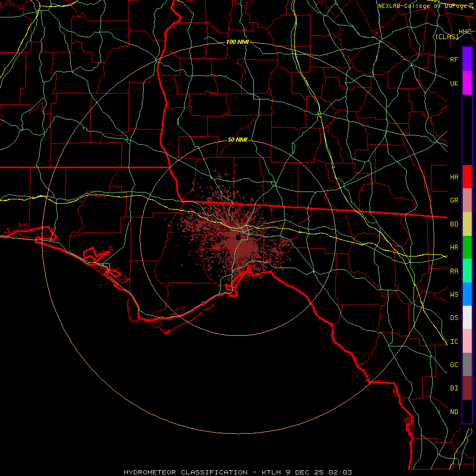Click the RF purple legend swatch
The height and width of the screenshot is (476, 476).
(467, 59)
